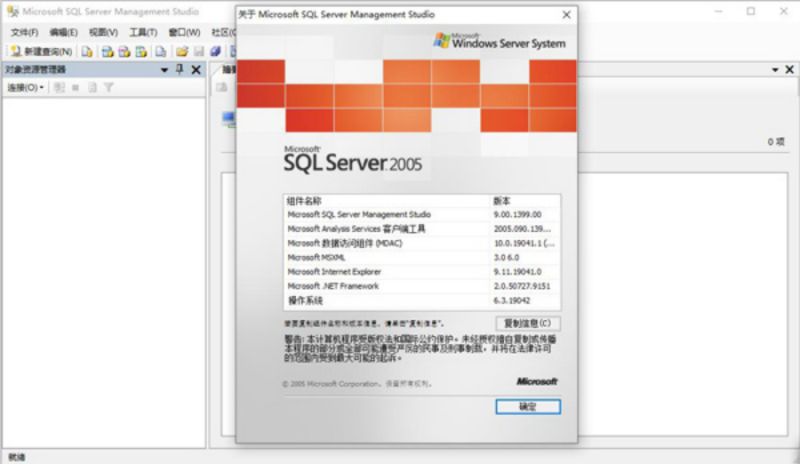Viewport: 800px width, 464px height.
Task: Open the Window (窗口) menu
Action: 184,32
